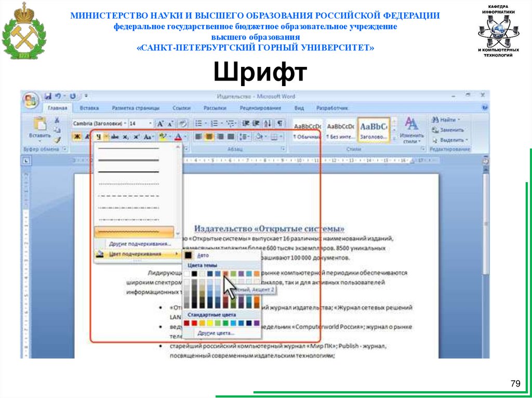Decrease paragraph indent
Image resolution: width=532 pixels, height=398 pixels.
(x=246, y=123)
